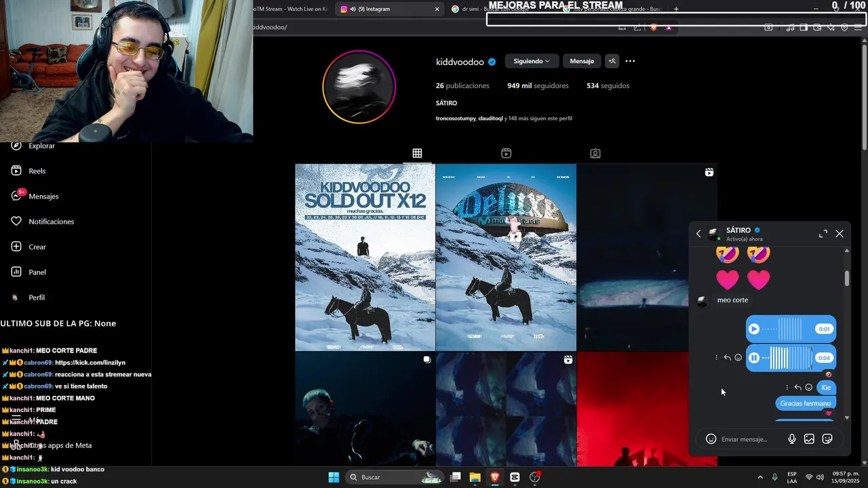This screenshot has width=868, height=488.
Task: Open more options for 0:04 voice message
Action: click(x=717, y=357)
